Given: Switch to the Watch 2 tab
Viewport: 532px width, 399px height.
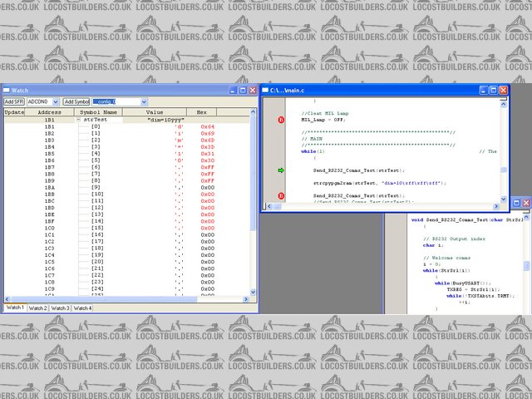Looking at the screenshot, I should tap(37, 308).
